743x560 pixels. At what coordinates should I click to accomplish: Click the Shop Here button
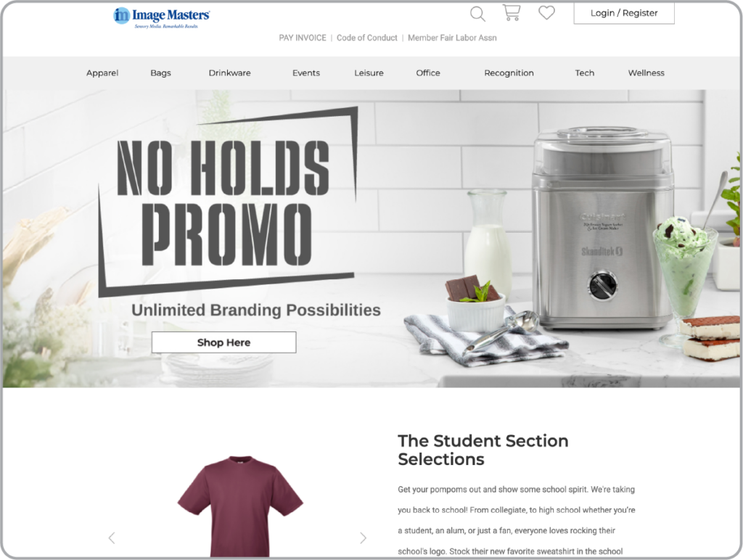[223, 342]
